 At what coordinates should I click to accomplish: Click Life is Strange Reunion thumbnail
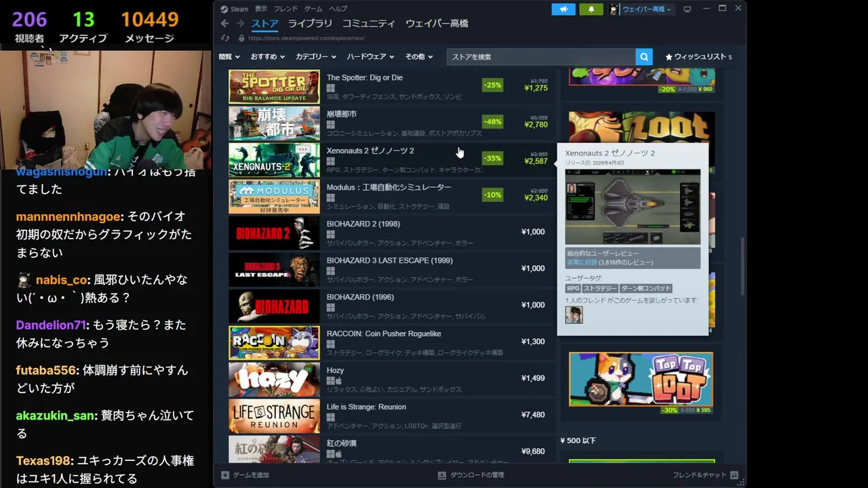click(274, 416)
